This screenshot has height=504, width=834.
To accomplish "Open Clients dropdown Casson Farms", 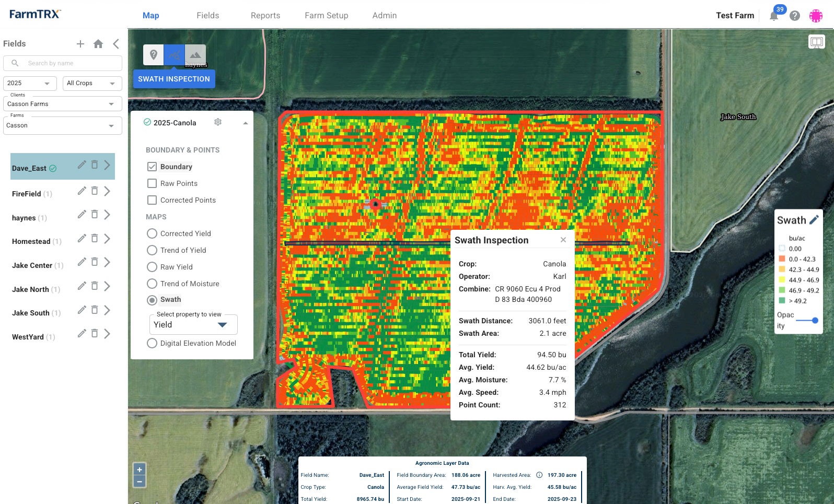I will tap(63, 104).
